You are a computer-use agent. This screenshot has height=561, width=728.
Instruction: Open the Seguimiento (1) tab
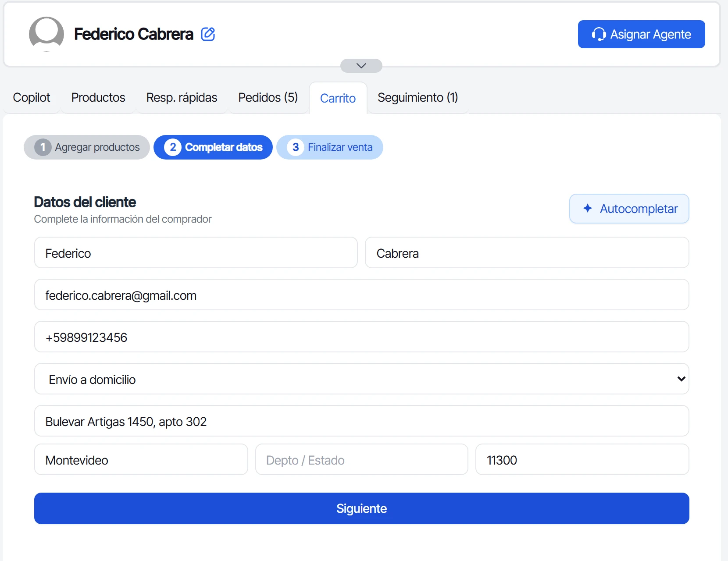(x=418, y=97)
